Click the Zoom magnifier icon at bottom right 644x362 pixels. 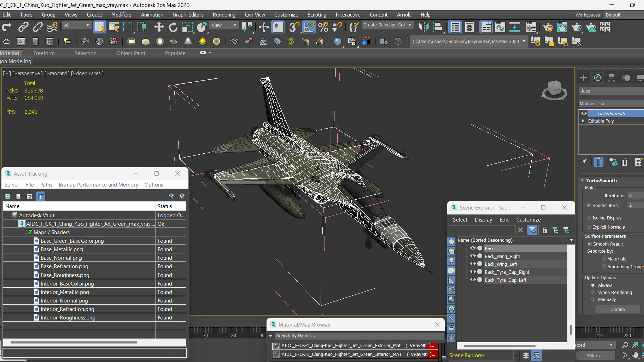coord(625,345)
